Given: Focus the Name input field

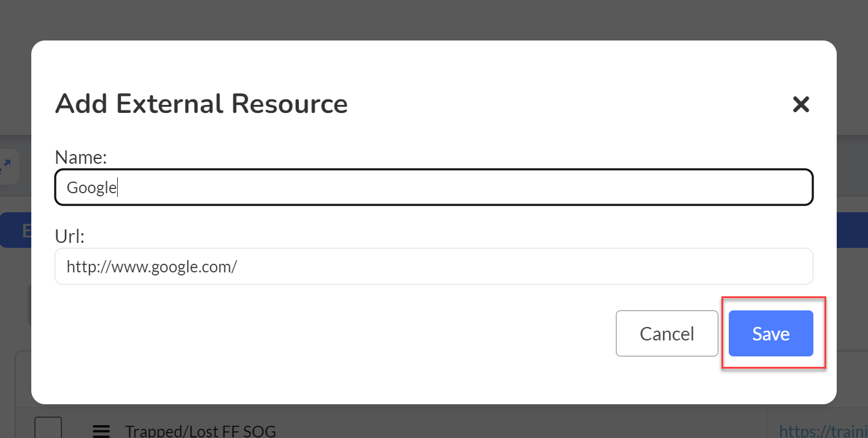Looking at the screenshot, I should (434, 187).
